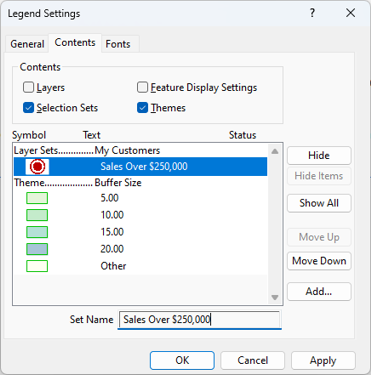This screenshot has width=371, height=375.
Task: Click the '20.00' legend text
Action: coord(112,249)
